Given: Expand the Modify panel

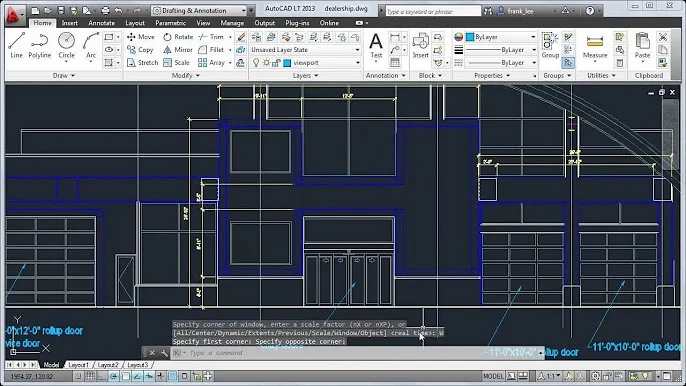Looking at the screenshot, I should (x=186, y=75).
